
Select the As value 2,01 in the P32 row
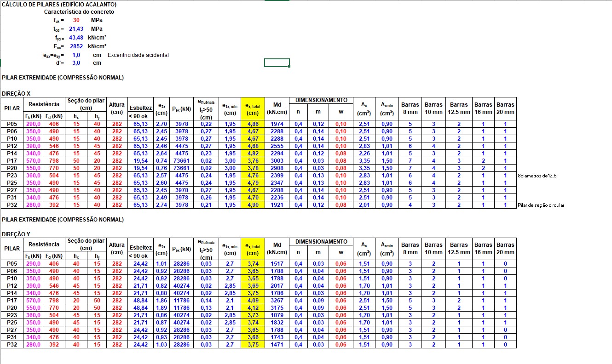(x=364, y=205)
